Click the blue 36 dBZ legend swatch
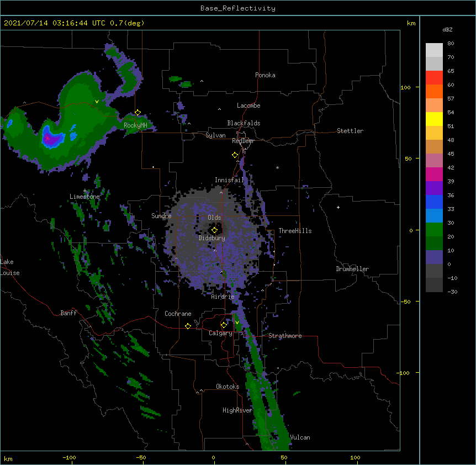476x465 pixels. coord(434,202)
